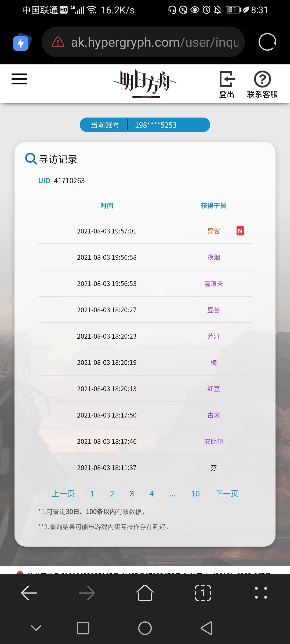Tap the insecure site warning triangle
The height and width of the screenshot is (644, 290).
point(58,42)
